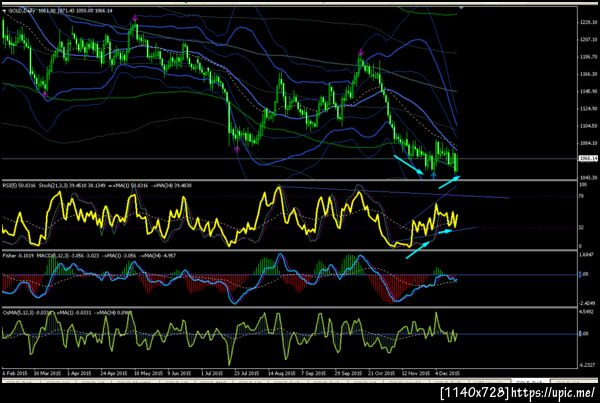Click the 1 Apr 2015 date label
Image resolution: width=600 pixels, height=403 pixels.
pos(79,373)
